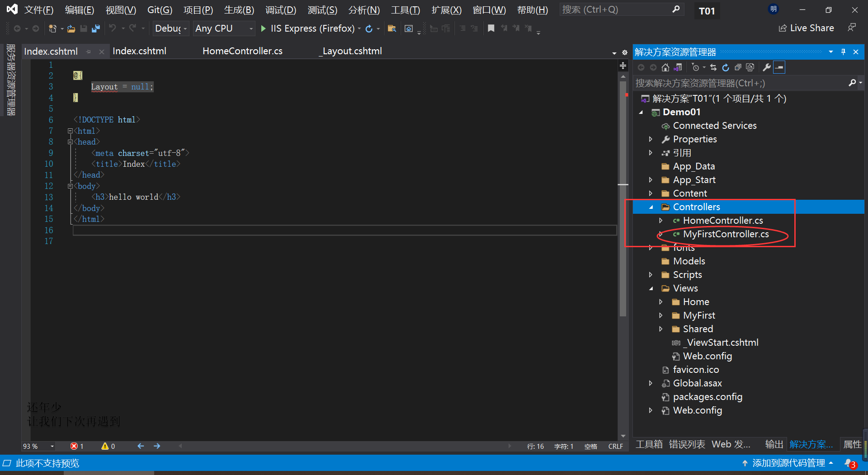This screenshot has width=868, height=475.
Task: Click the feedback icon beside Live Share
Action: coord(852,28)
